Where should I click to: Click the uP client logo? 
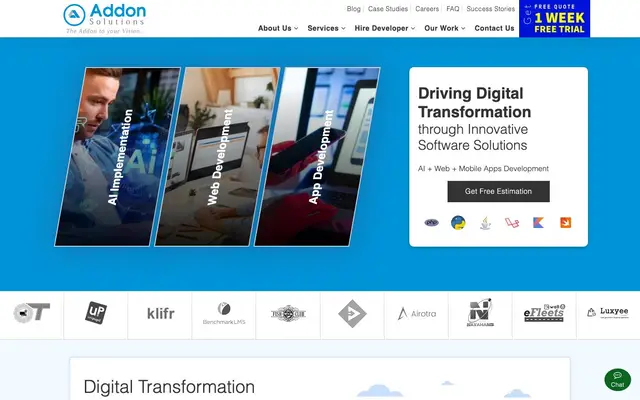click(x=96, y=313)
